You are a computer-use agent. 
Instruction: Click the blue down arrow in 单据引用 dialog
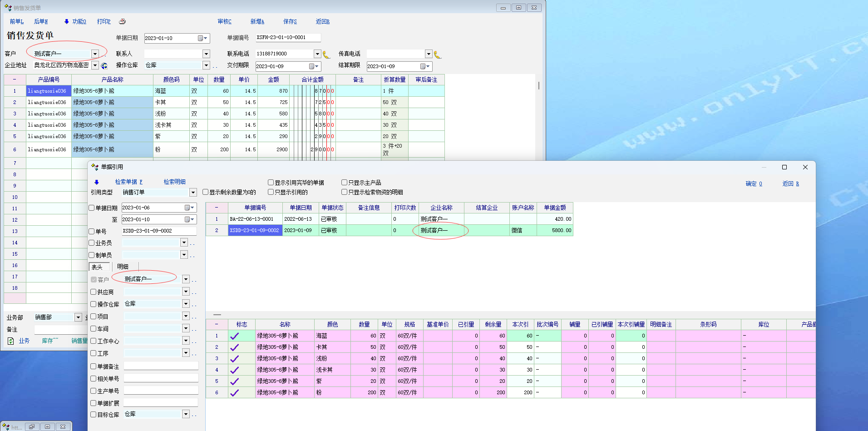coord(96,182)
